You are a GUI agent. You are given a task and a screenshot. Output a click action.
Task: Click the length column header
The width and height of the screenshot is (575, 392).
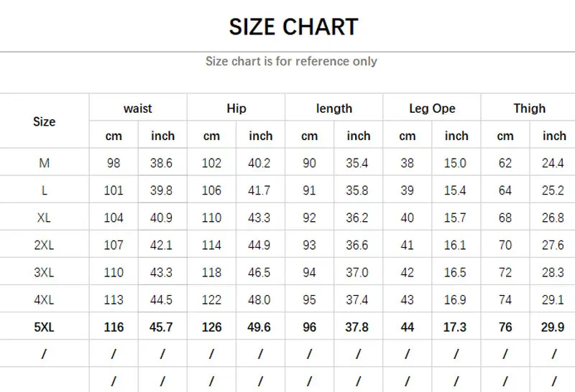[x=334, y=108]
